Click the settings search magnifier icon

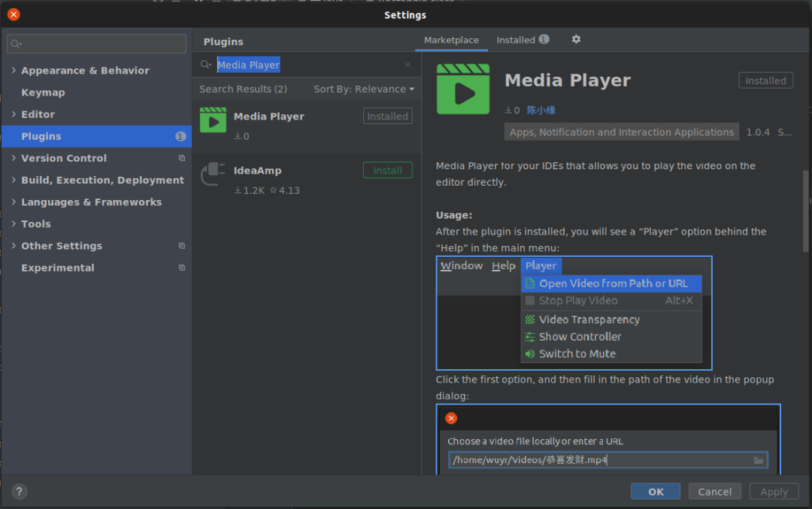(16, 44)
